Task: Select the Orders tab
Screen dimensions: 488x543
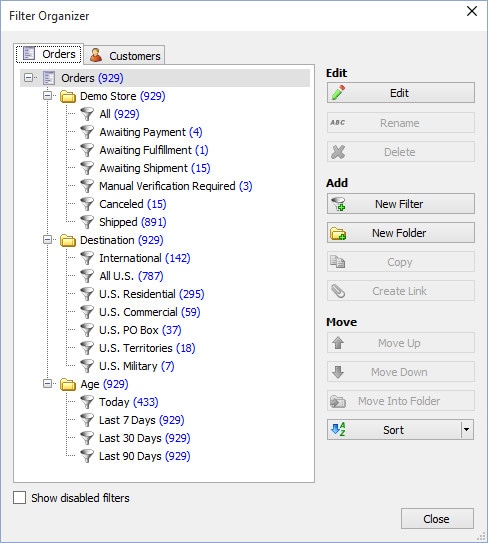Action: click(x=49, y=54)
